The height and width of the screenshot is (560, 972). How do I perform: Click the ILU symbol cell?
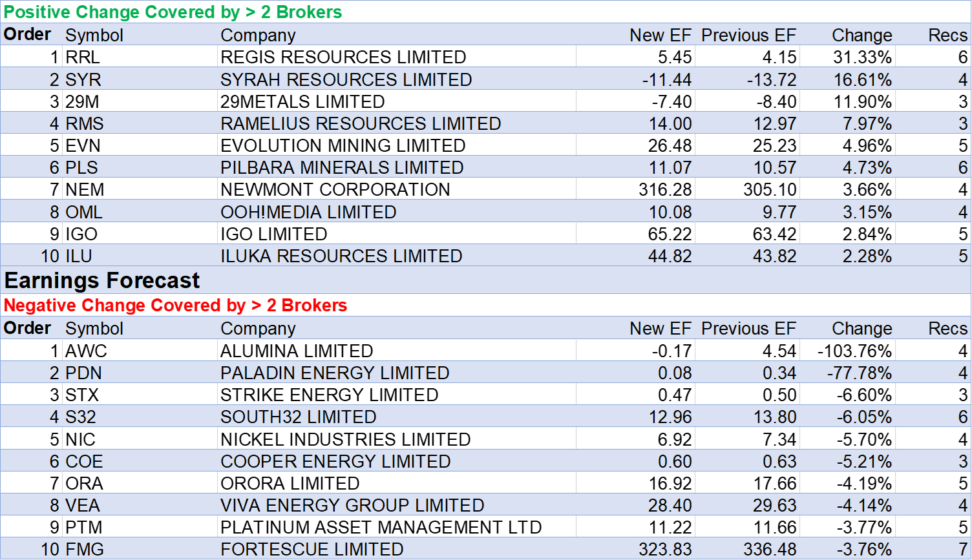pos(79,256)
